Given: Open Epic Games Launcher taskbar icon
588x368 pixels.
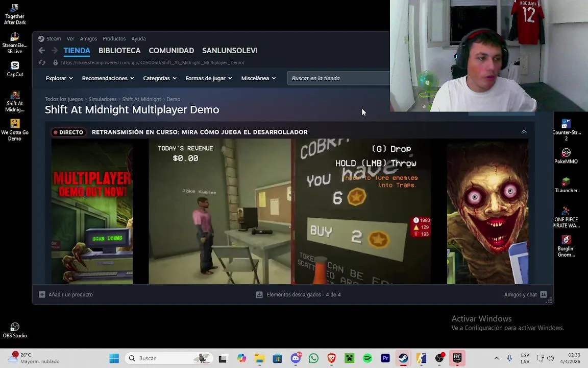Looking at the screenshot, I should tap(457, 358).
